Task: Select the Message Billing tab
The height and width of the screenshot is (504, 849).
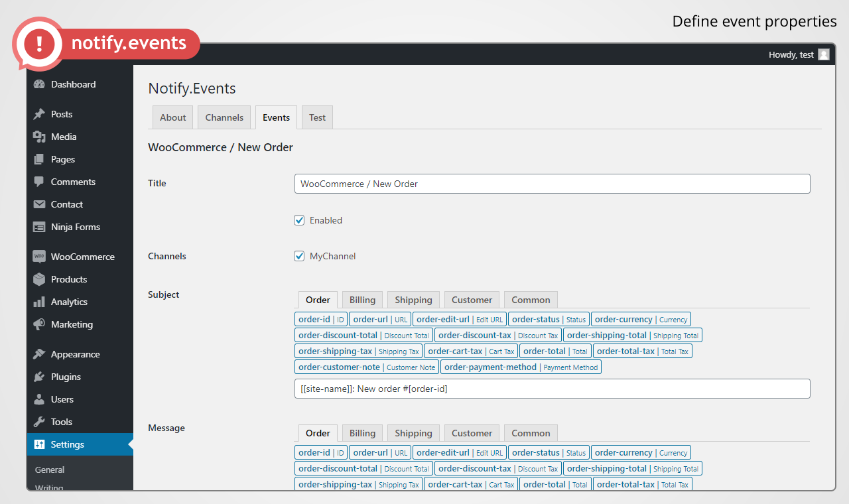Action: [362, 433]
